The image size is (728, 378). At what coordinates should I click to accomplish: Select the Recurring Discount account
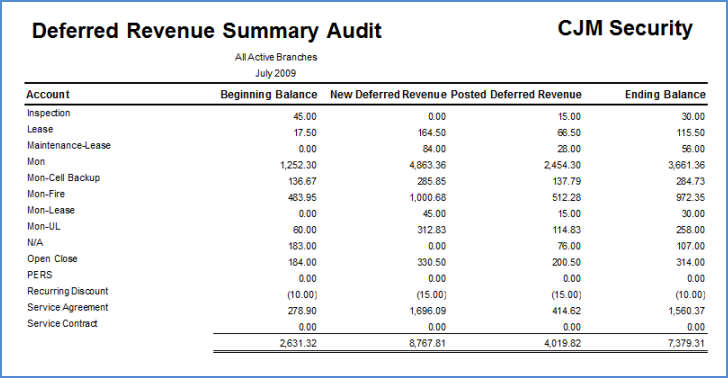[67, 291]
